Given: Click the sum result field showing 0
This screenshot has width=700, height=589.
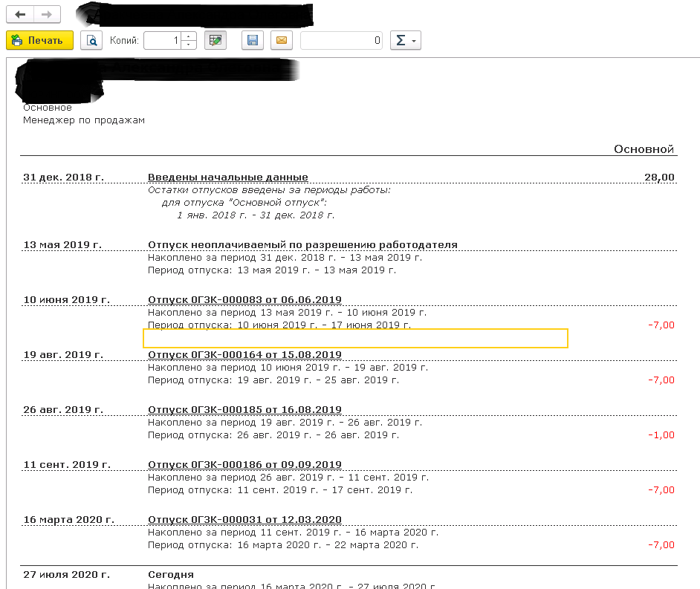Looking at the screenshot, I should pos(341,40).
